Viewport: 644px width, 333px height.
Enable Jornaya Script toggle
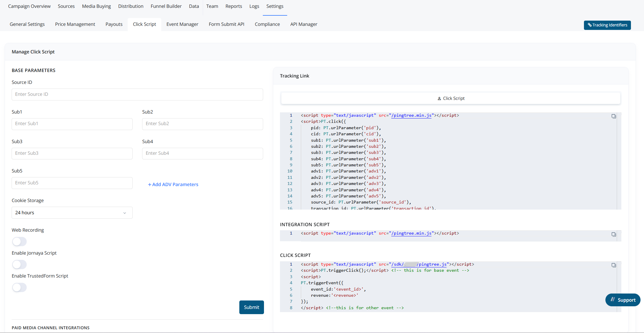(19, 264)
